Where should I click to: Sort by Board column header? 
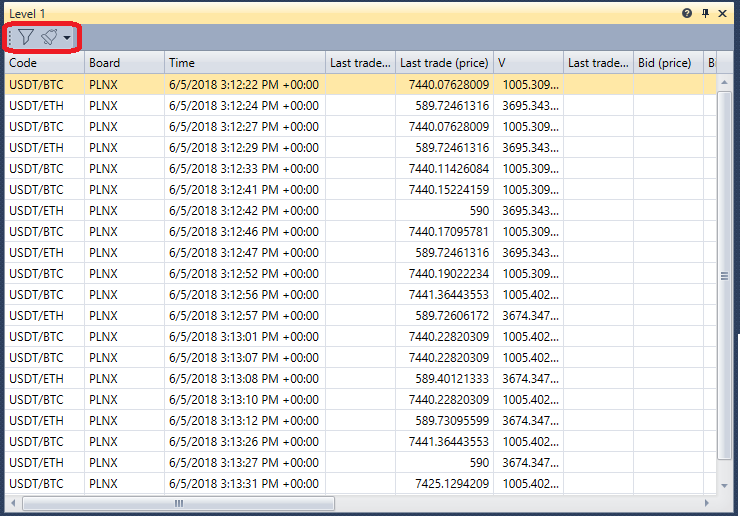(125, 63)
